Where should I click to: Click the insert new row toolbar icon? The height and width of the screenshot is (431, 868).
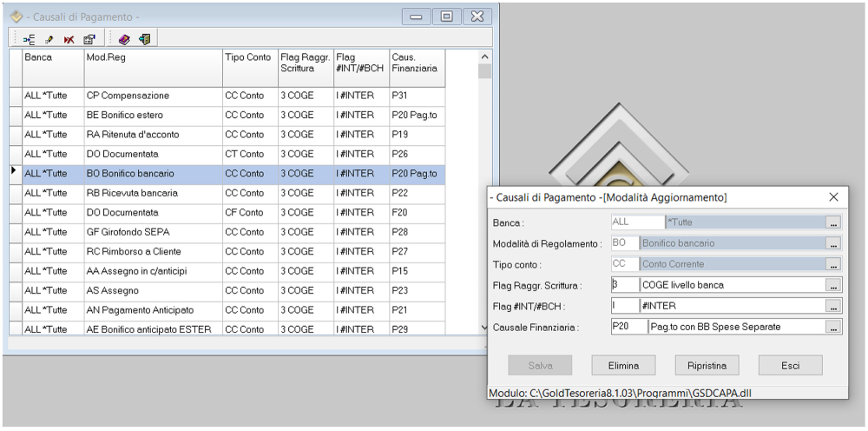point(29,39)
